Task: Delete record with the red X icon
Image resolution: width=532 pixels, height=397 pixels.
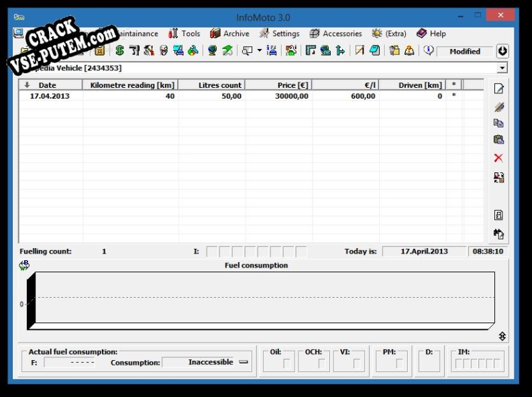Action: pos(498,158)
